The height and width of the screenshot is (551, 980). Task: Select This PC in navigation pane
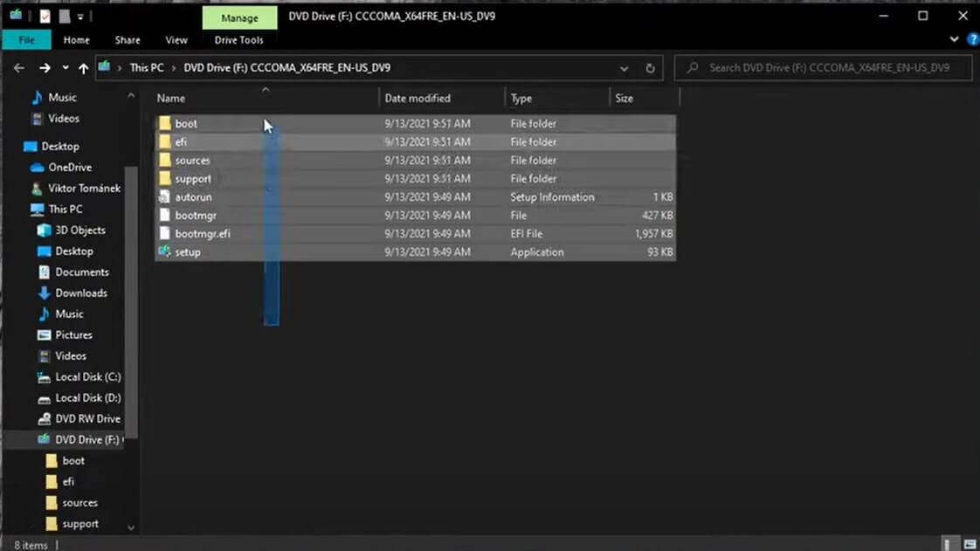(x=65, y=210)
